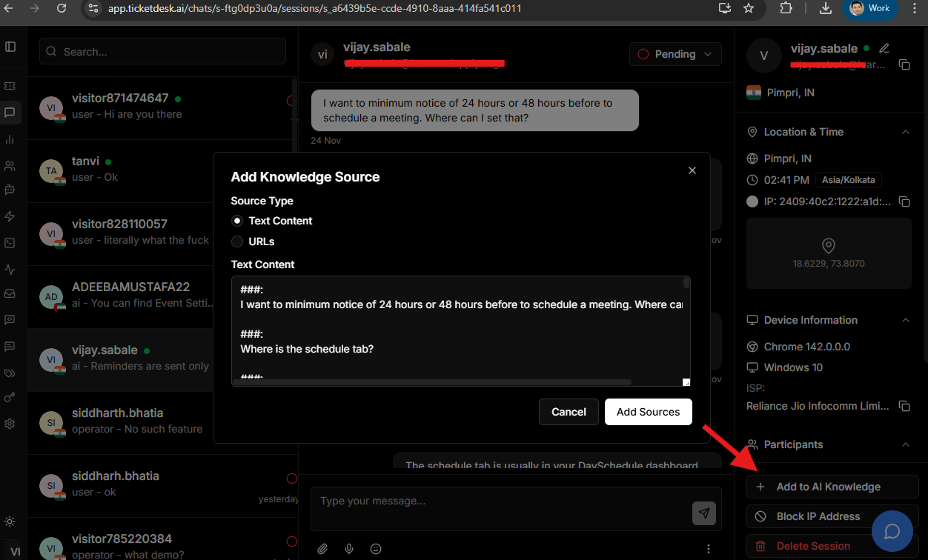Select the Text Content radio button

click(237, 221)
